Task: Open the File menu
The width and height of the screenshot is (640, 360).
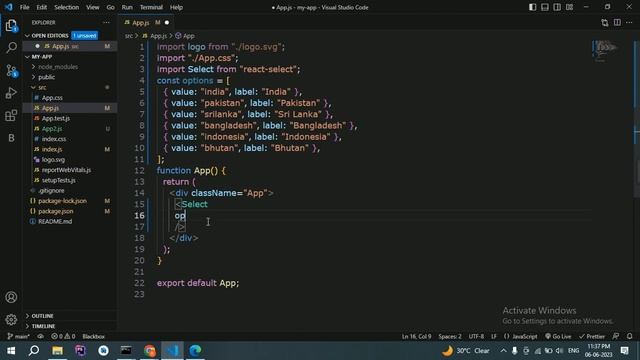Action: 24,7
